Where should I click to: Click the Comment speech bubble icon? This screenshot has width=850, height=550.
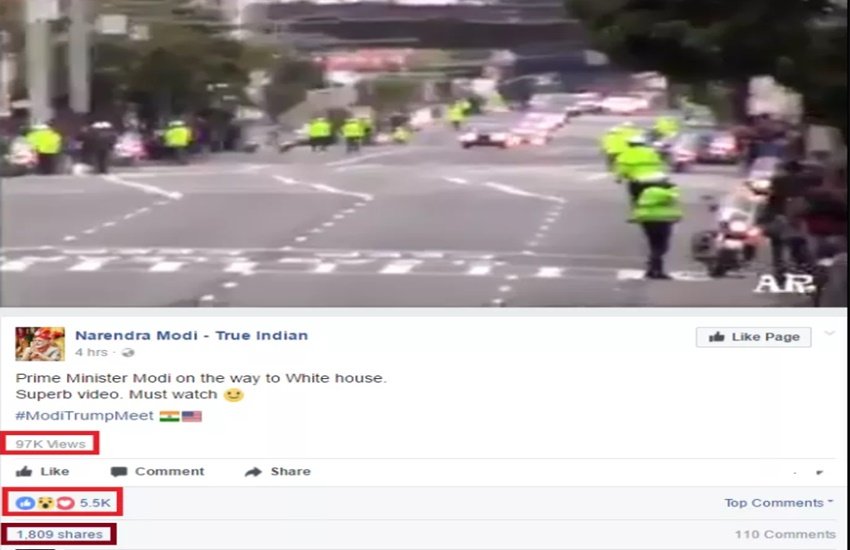coord(119,472)
